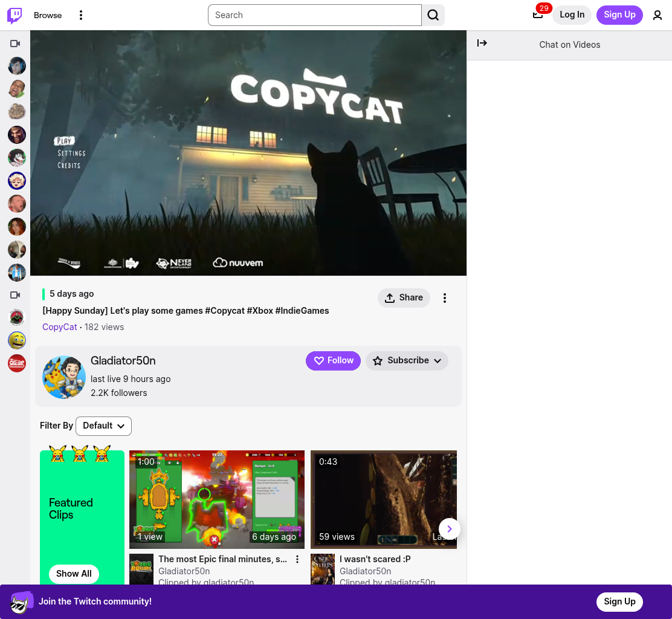Open the Twitch home logo
Viewport: 672px width, 619px height.
15,15
